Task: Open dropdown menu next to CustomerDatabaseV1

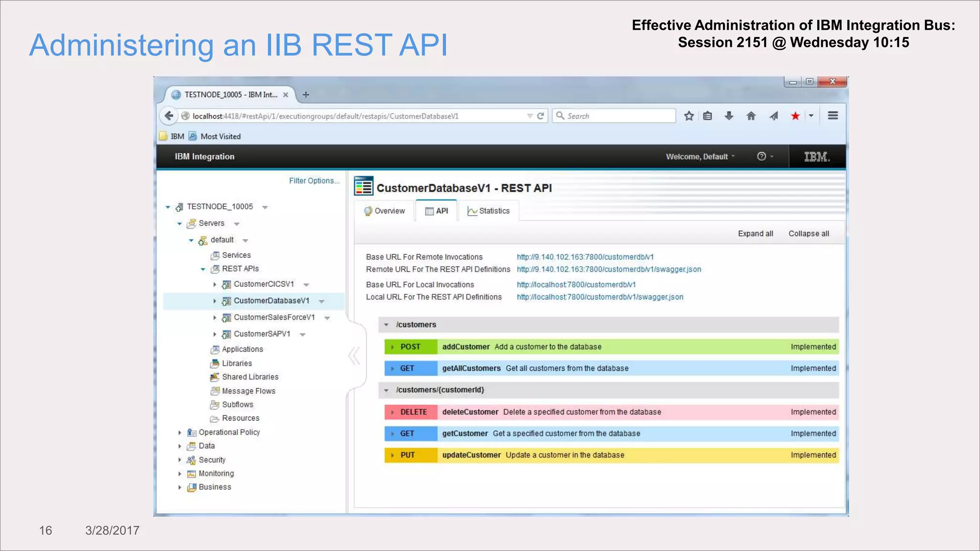Action: point(322,301)
